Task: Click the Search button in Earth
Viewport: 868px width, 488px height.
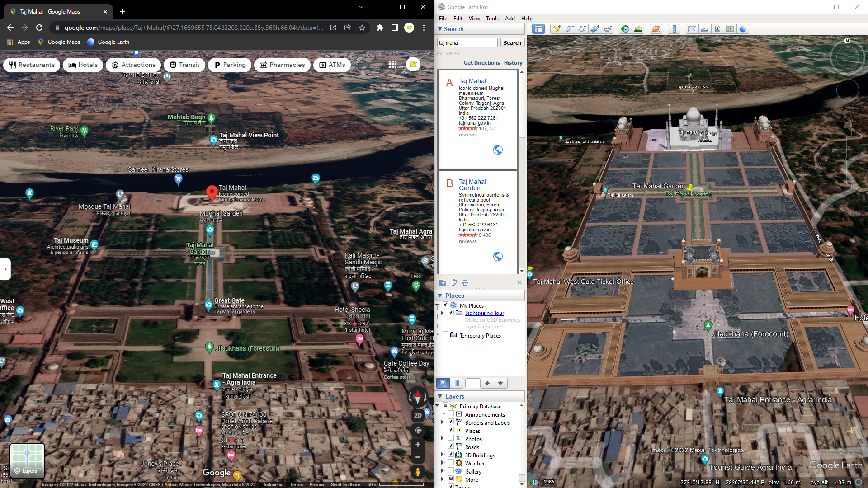Action: 512,42
